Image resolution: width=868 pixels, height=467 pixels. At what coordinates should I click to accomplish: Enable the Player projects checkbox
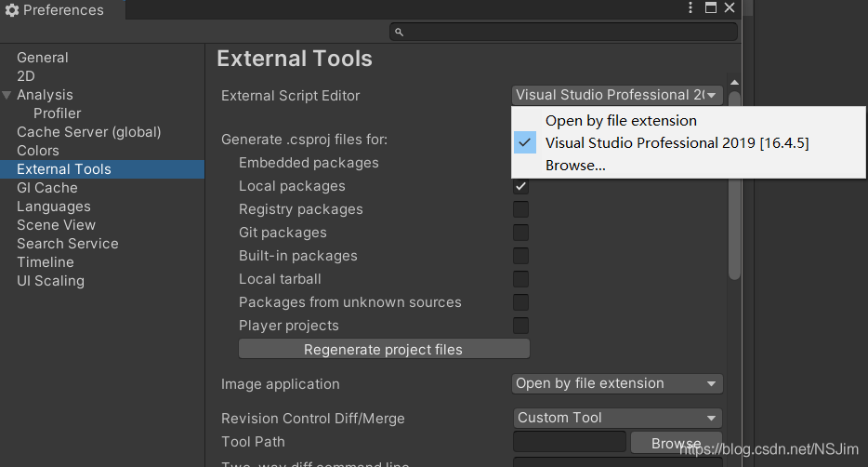tap(520, 326)
